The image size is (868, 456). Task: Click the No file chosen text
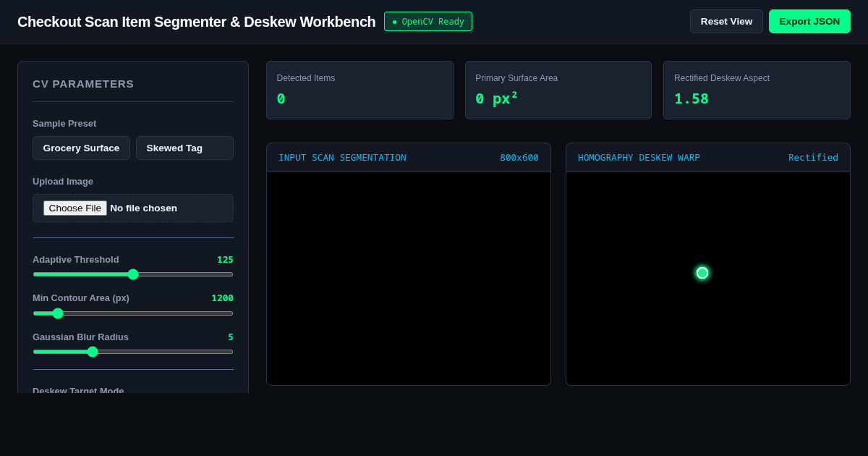tap(143, 208)
